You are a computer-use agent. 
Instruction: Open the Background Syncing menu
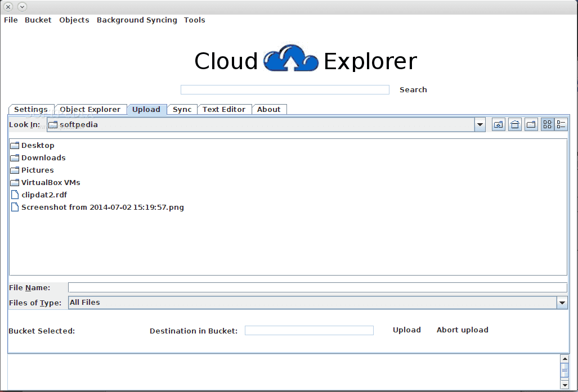(x=137, y=20)
